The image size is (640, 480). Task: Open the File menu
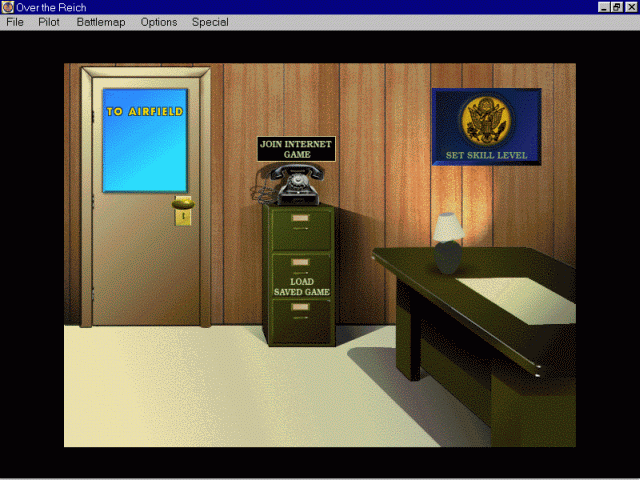[x=15, y=22]
